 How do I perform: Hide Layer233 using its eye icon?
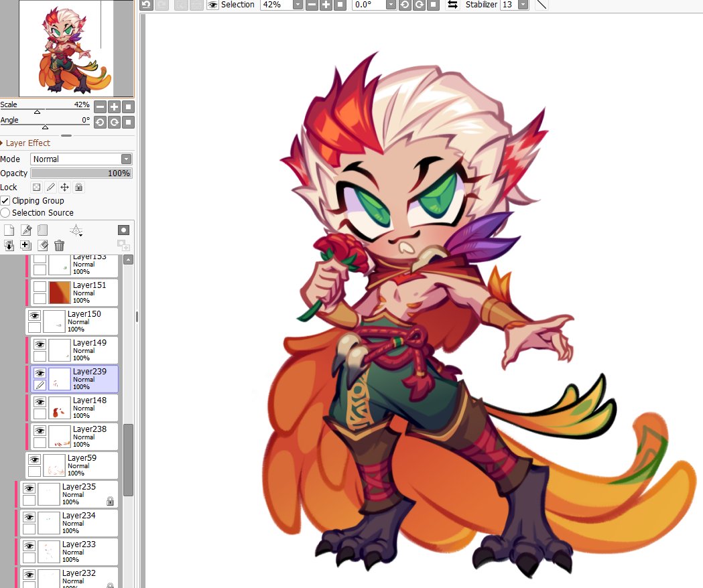(x=29, y=545)
